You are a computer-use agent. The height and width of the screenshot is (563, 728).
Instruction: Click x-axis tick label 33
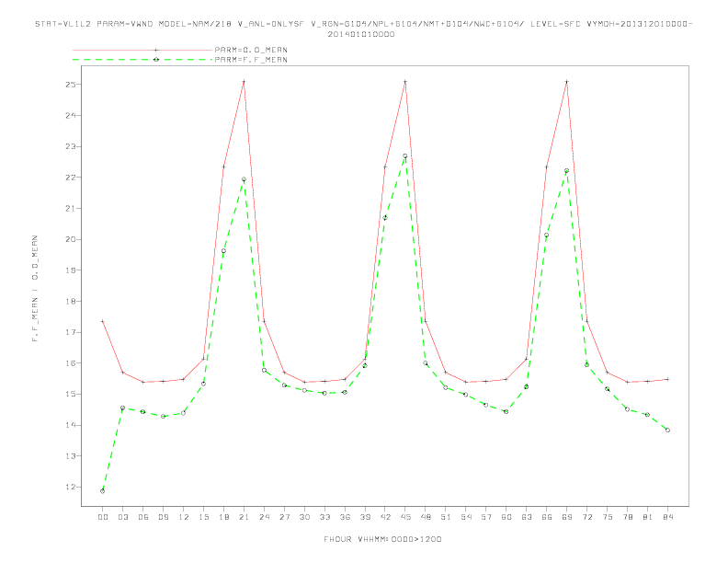tap(325, 517)
